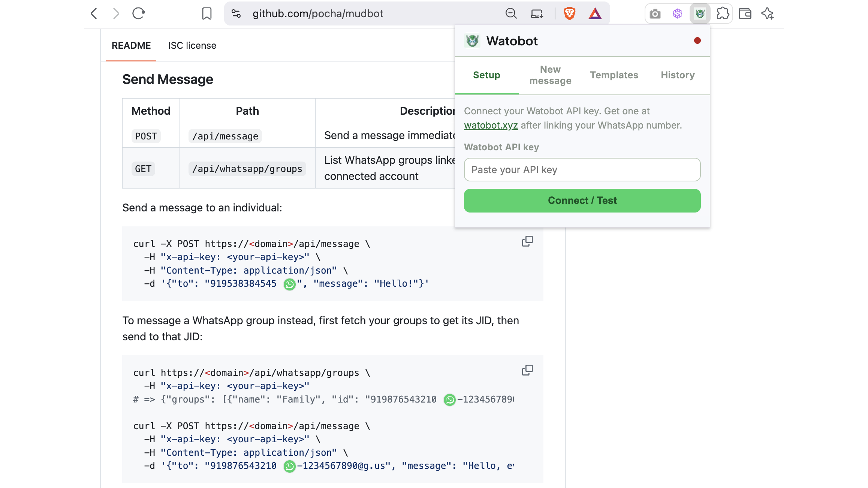Image resolution: width=868 pixels, height=488 pixels.
Task: Open site settings icon in address bar
Action: click(x=236, y=14)
